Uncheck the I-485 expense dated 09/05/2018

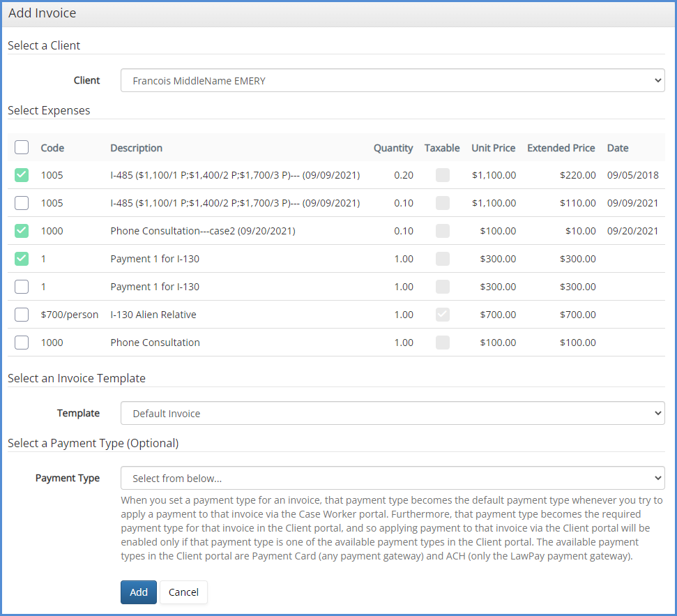pos(22,175)
